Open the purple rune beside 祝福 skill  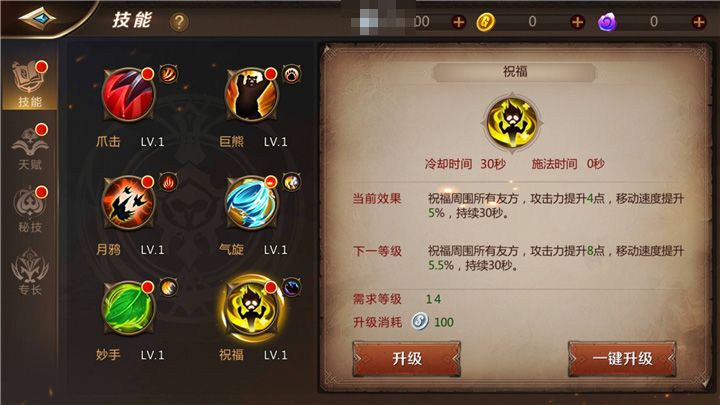[292, 287]
